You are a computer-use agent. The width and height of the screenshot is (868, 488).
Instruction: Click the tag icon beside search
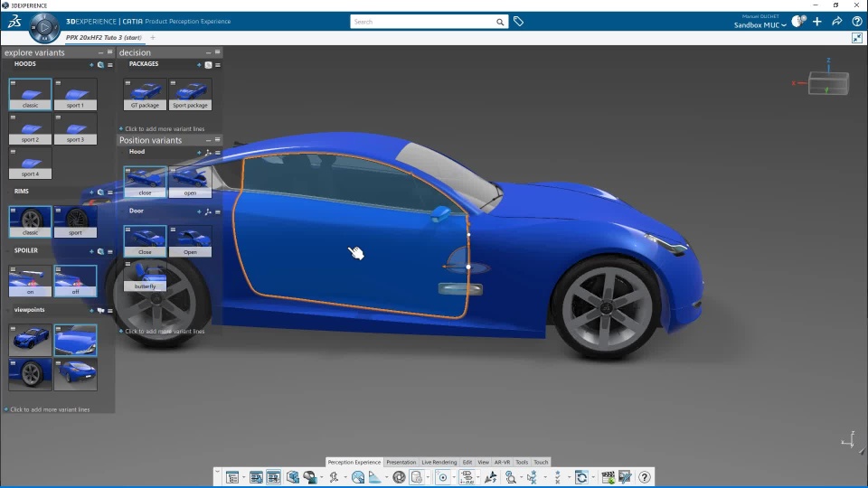pyautogui.click(x=518, y=21)
